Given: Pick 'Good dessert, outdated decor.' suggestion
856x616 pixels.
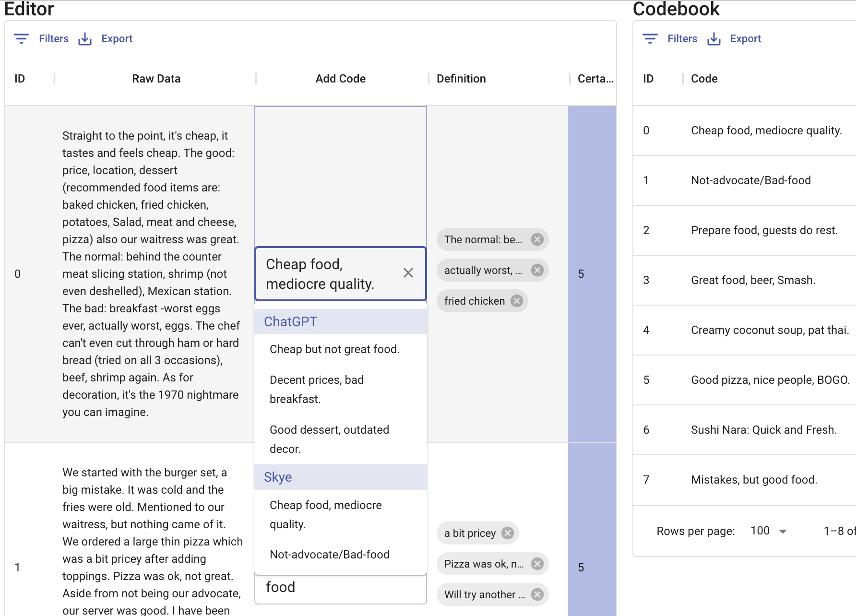Looking at the screenshot, I should (x=329, y=439).
